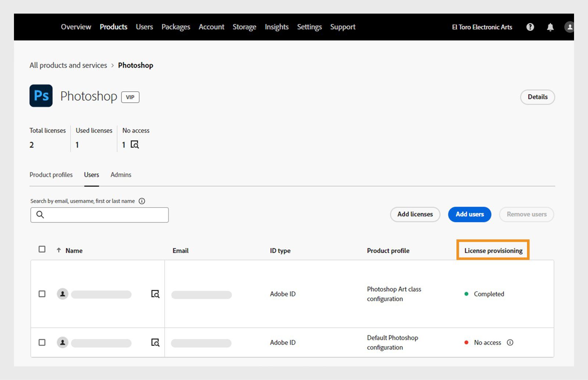Toggle the select-all users checkbox

pos(42,249)
